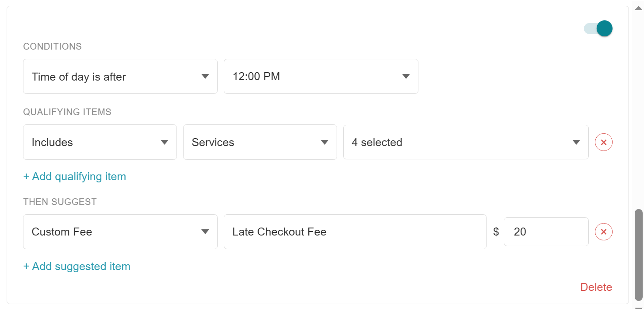Click '+ Add suggested item' link
Viewport: 644px width, 309px height.
point(77,267)
